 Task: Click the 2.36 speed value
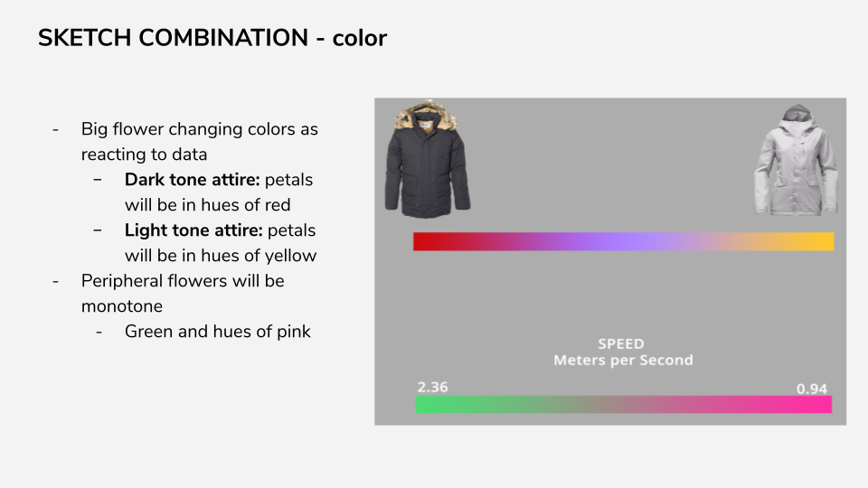(x=432, y=387)
